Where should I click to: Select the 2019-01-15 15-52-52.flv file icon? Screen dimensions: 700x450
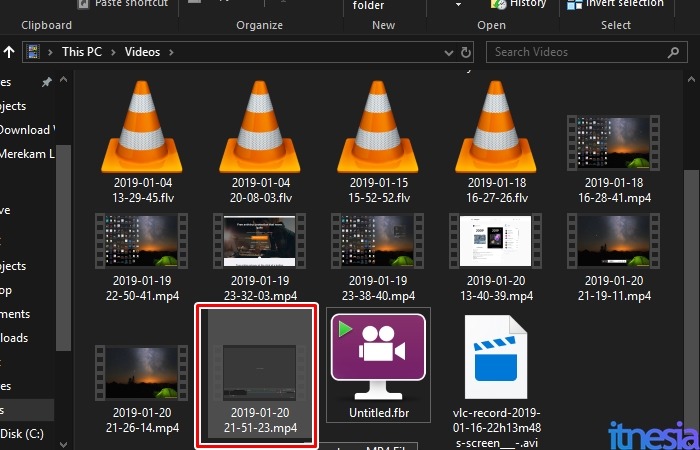tap(378, 127)
